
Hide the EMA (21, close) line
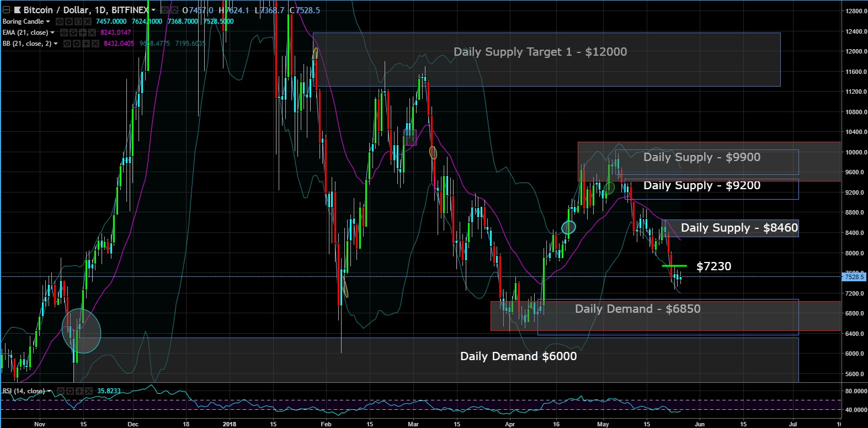tap(65, 33)
